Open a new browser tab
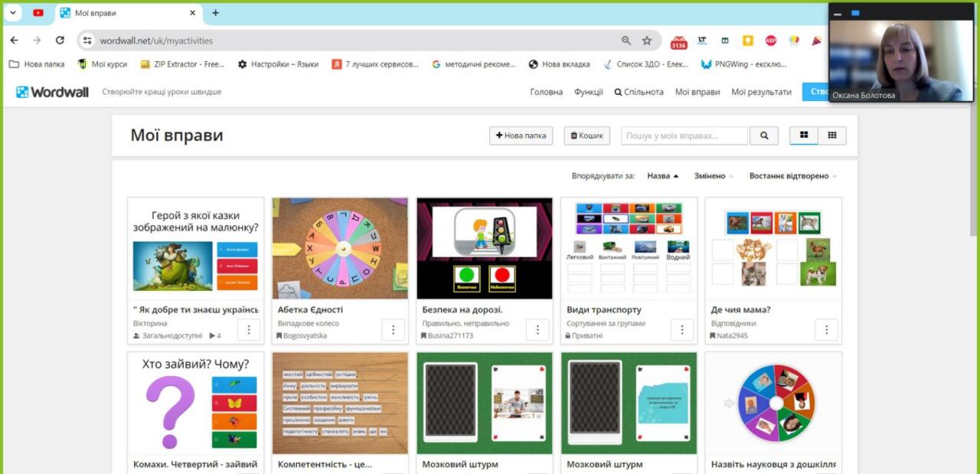980x474 pixels. 215,13
